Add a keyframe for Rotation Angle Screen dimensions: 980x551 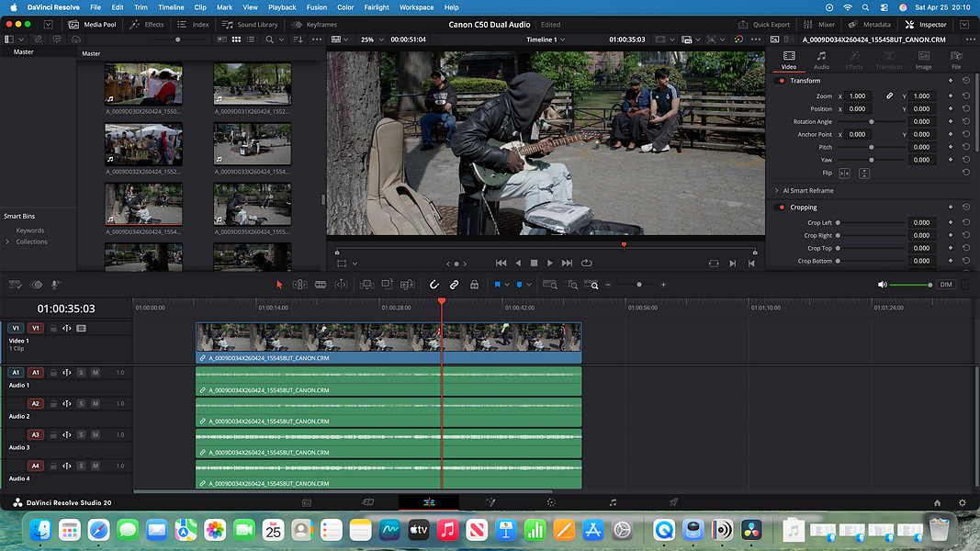tap(951, 122)
